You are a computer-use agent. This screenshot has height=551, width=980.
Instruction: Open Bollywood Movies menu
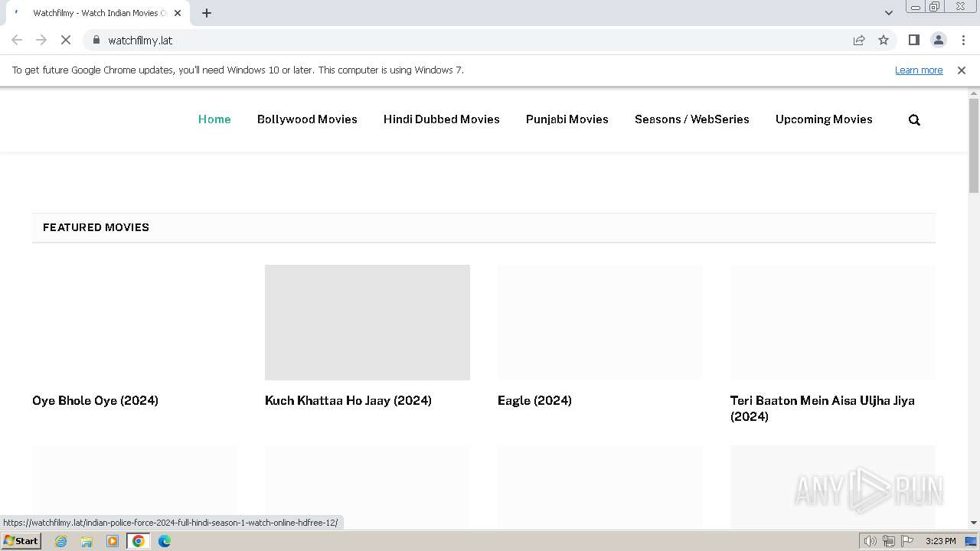(307, 119)
